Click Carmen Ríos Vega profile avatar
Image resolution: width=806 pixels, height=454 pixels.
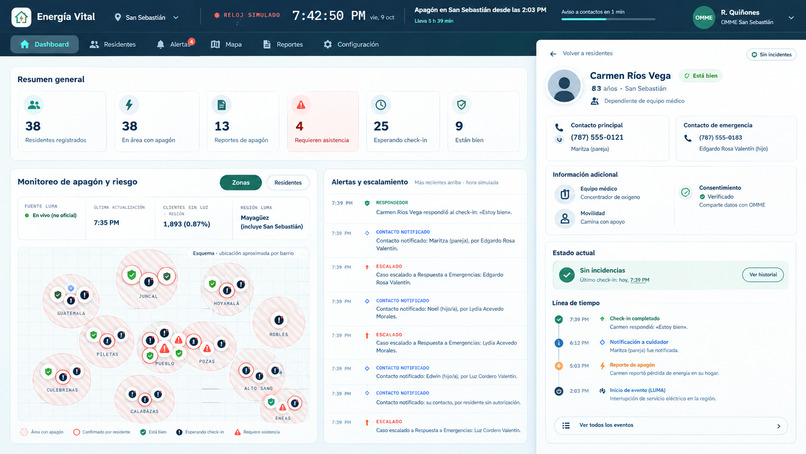(x=564, y=86)
